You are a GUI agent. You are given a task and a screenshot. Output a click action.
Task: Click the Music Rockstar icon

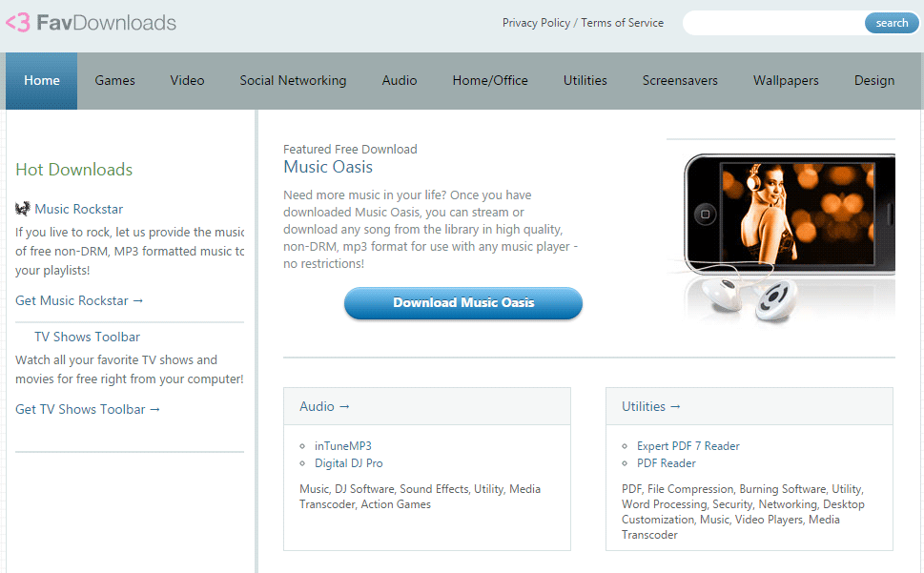coord(22,209)
